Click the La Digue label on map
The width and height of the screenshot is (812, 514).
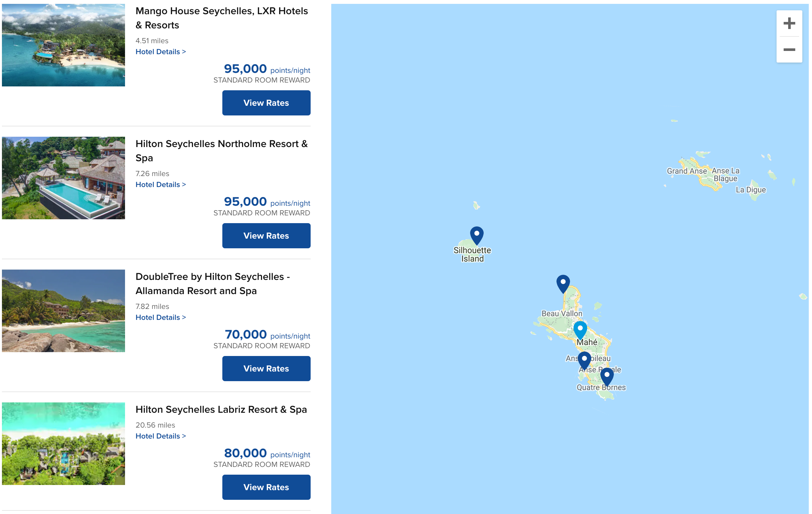pyautogui.click(x=751, y=190)
